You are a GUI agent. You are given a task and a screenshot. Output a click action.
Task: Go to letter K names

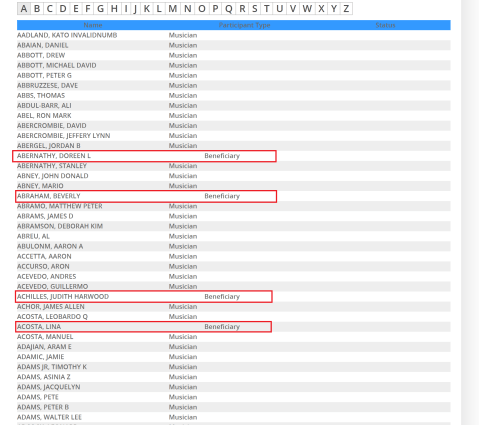pos(147,9)
